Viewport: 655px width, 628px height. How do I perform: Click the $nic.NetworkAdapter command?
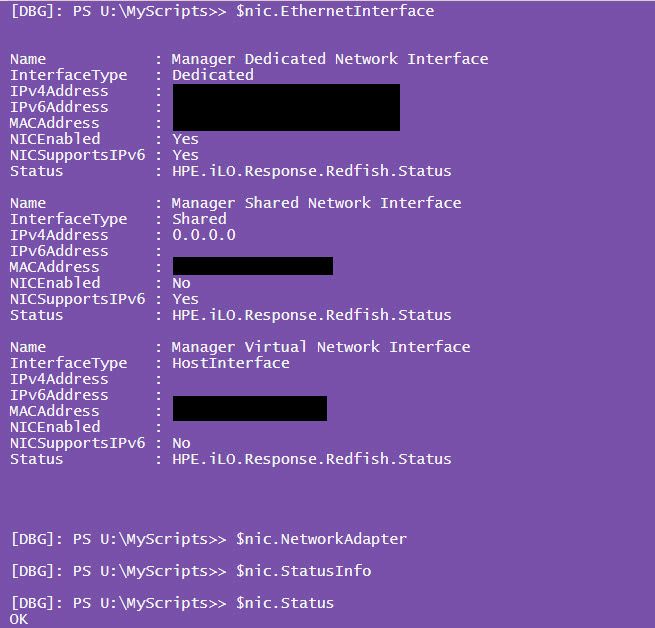click(321, 539)
